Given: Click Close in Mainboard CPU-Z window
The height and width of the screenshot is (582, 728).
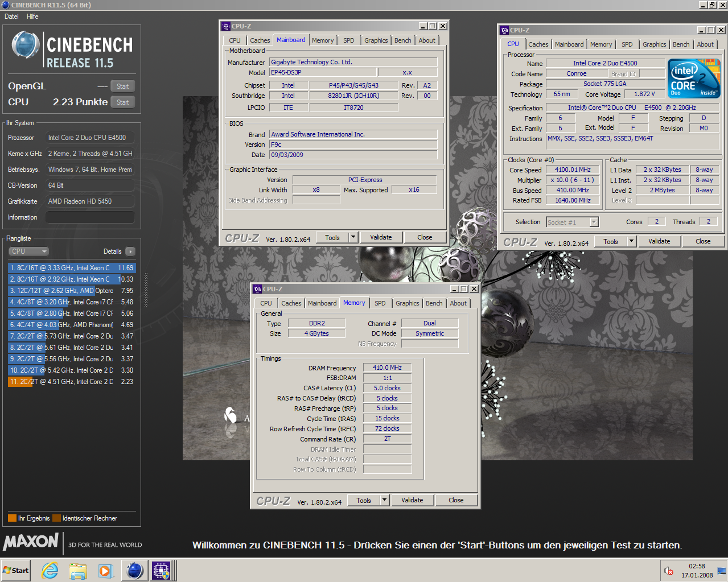Looking at the screenshot, I should click(x=425, y=238).
